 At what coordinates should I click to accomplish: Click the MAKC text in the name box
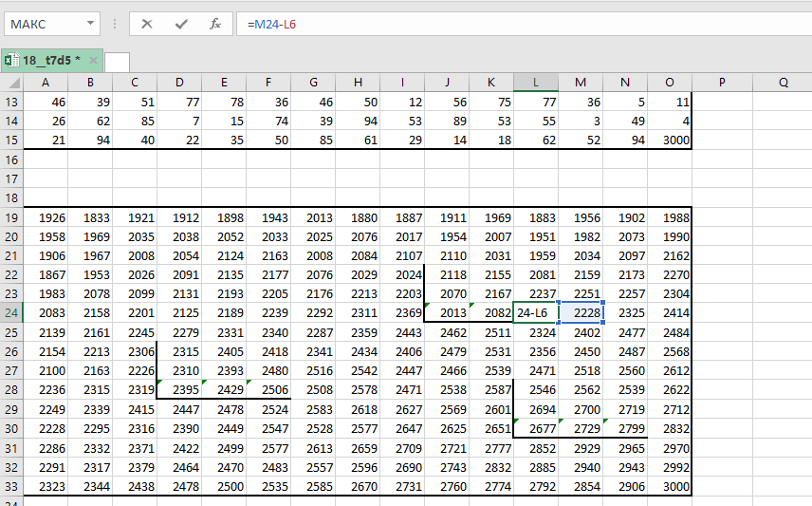click(x=28, y=24)
